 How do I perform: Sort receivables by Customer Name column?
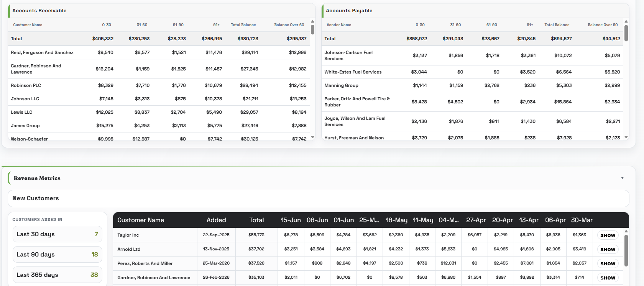(28, 25)
